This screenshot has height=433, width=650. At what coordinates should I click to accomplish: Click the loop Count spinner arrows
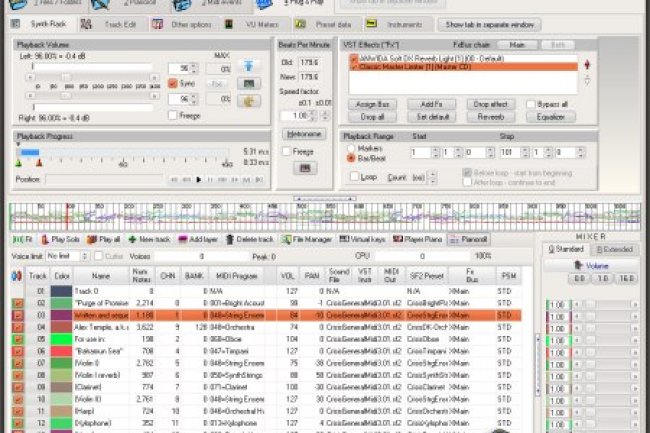(433, 177)
